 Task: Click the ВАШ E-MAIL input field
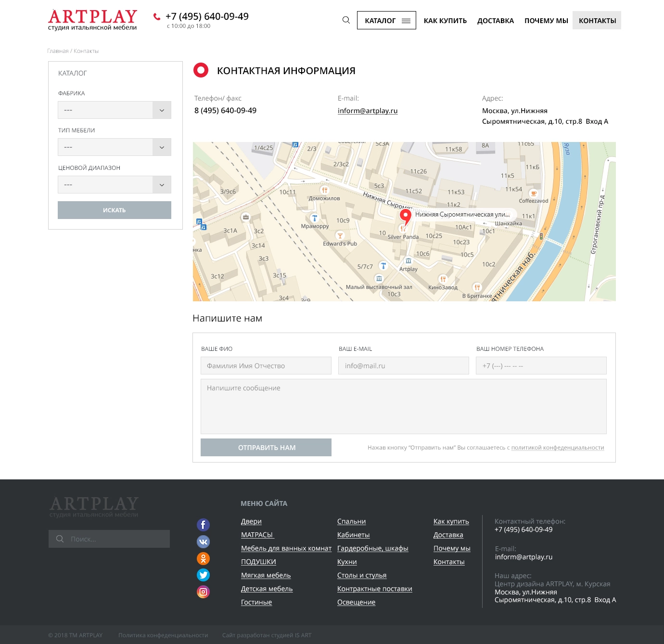404,366
